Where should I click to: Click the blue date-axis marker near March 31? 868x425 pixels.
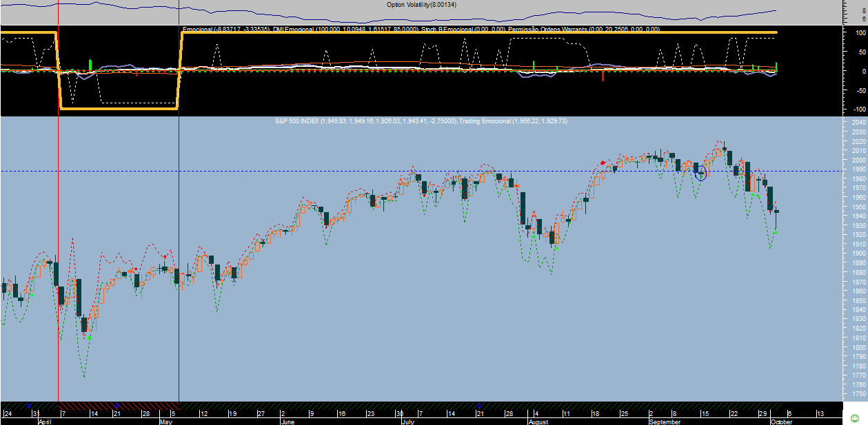pos(28,404)
